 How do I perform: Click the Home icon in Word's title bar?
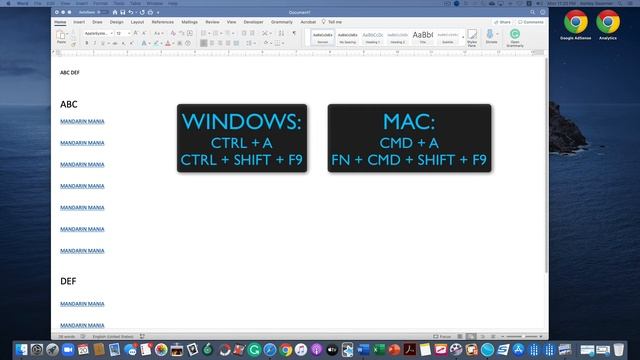[115, 12]
